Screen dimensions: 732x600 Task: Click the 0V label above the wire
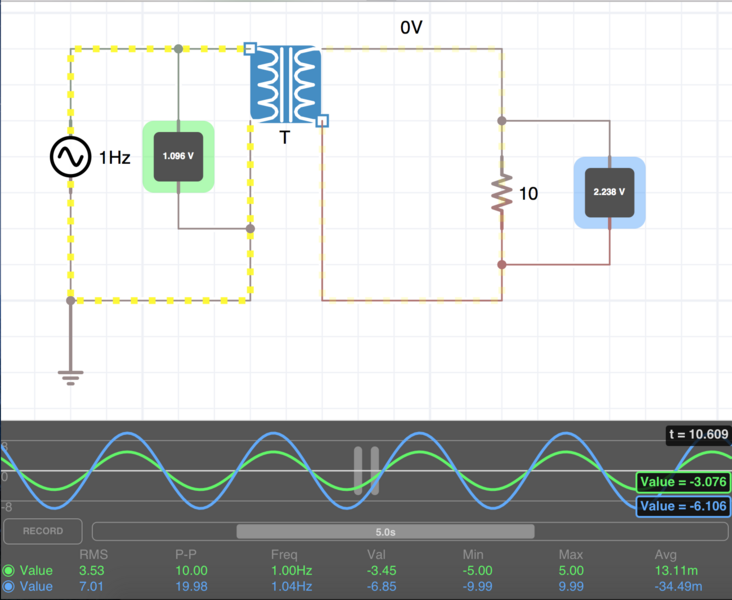pos(411,29)
